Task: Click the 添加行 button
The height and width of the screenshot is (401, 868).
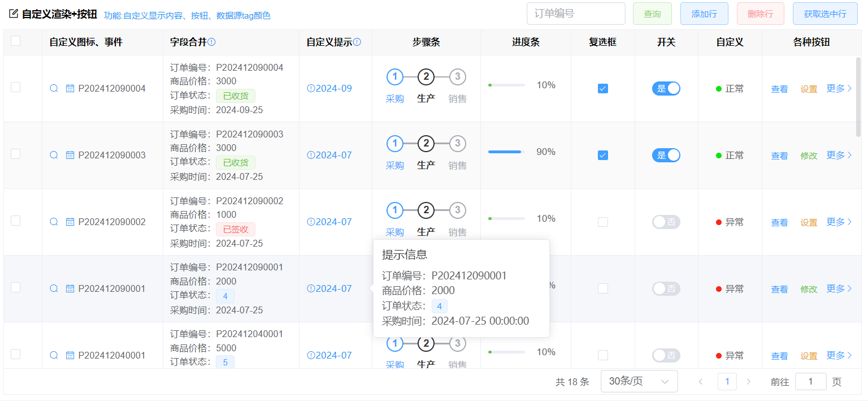Action: click(x=704, y=14)
